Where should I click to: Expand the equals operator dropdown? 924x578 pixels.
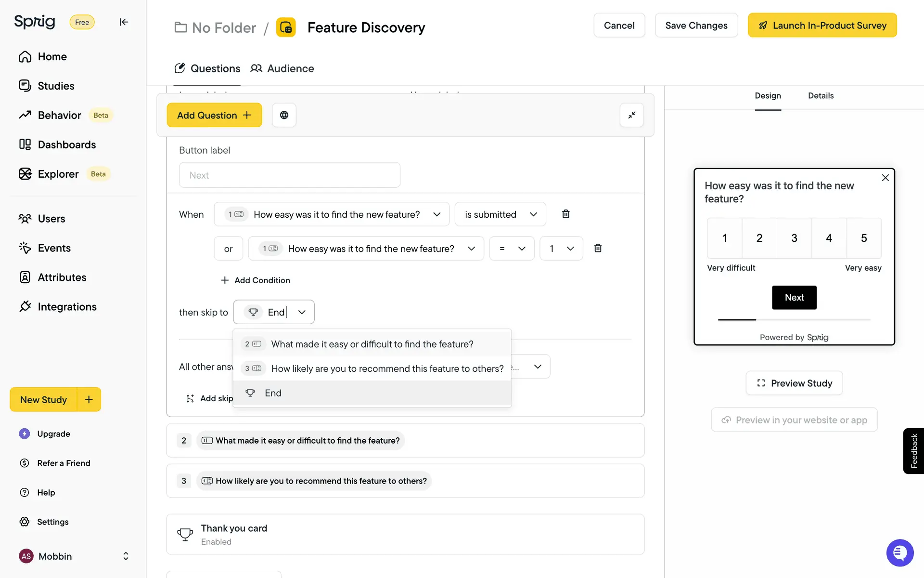(x=512, y=249)
